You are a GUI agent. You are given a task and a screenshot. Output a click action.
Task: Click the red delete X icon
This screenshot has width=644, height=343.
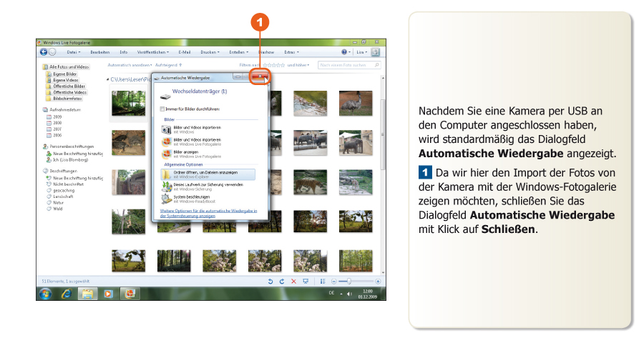coord(293,282)
